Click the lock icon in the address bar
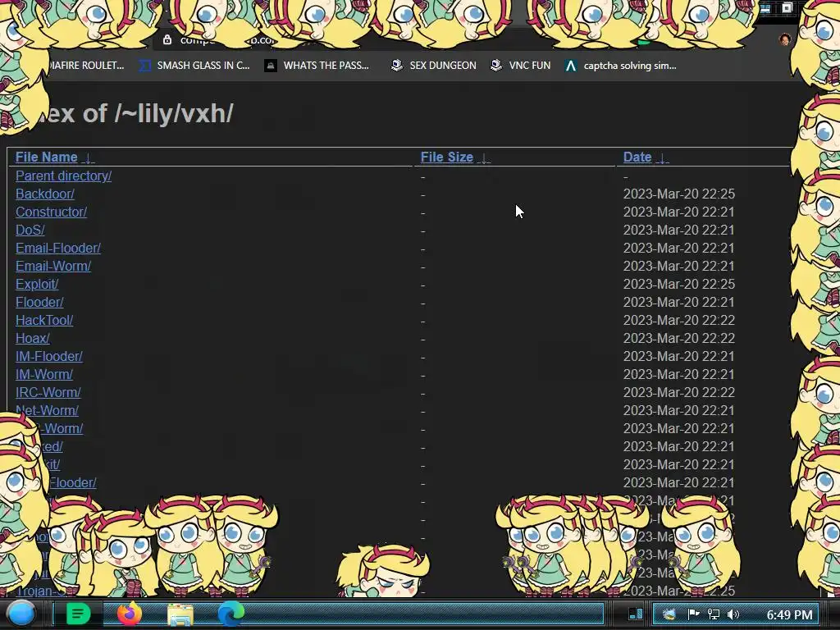840x630 pixels. pos(167,39)
